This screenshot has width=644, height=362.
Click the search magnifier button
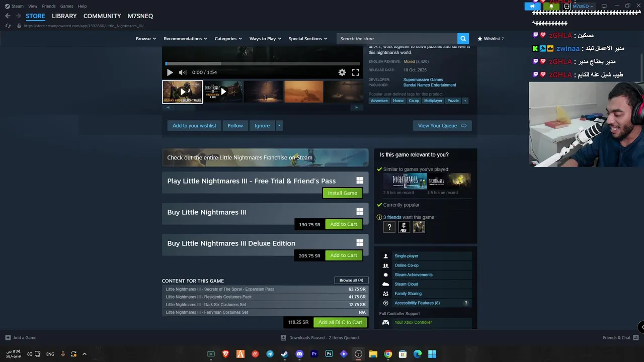pyautogui.click(x=463, y=39)
